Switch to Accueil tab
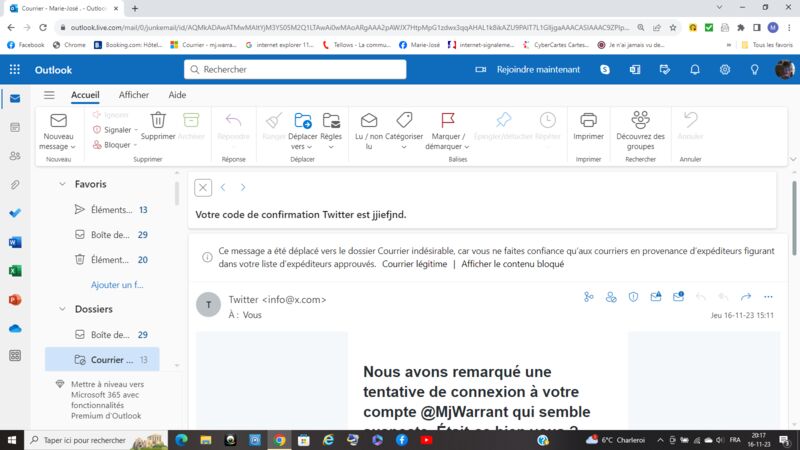Image resolution: width=800 pixels, height=450 pixels. pyautogui.click(x=85, y=95)
